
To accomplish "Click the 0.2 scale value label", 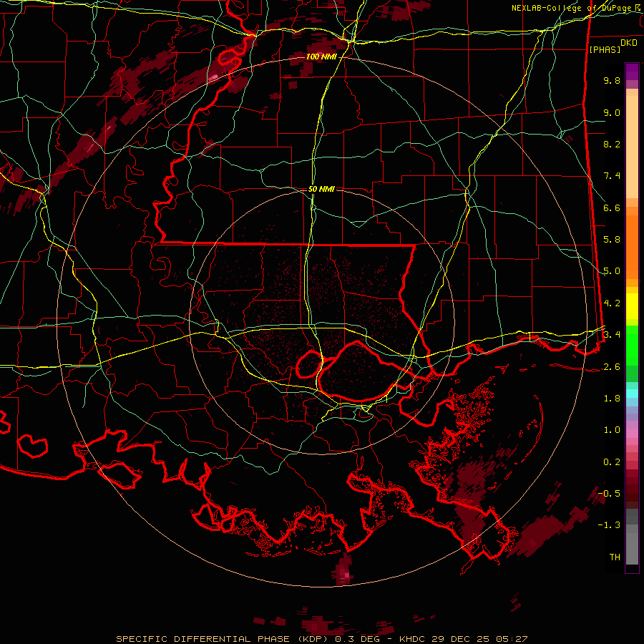I will (x=612, y=462).
